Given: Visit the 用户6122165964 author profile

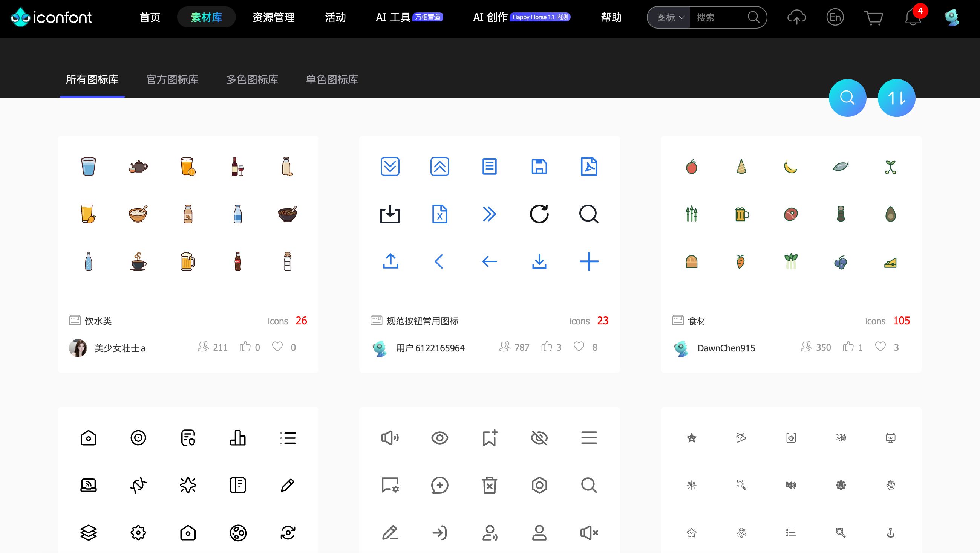Looking at the screenshot, I should point(430,348).
